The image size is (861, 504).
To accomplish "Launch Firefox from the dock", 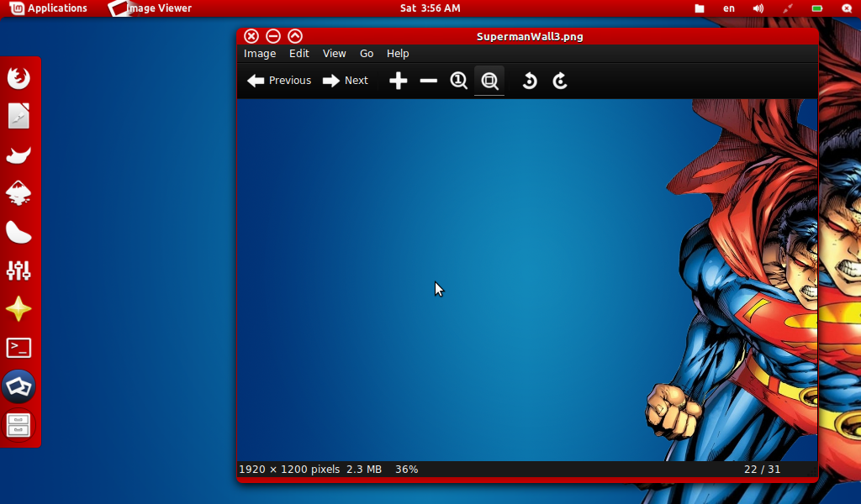I will pyautogui.click(x=18, y=77).
